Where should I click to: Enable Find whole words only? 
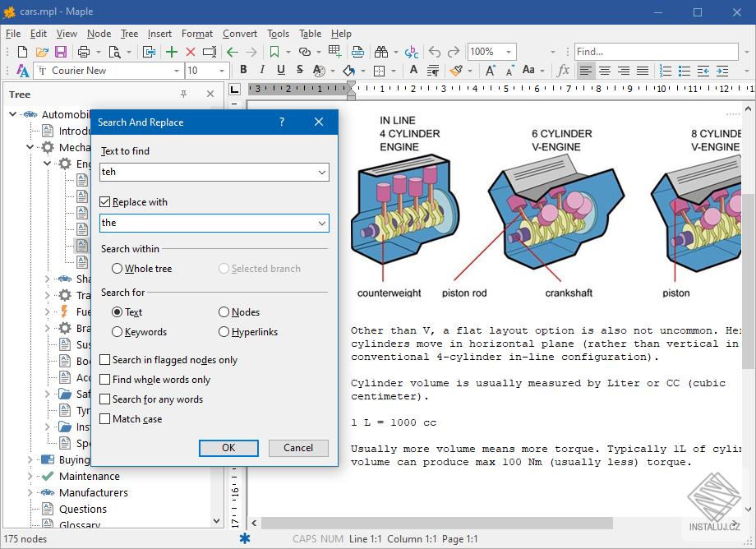[104, 380]
